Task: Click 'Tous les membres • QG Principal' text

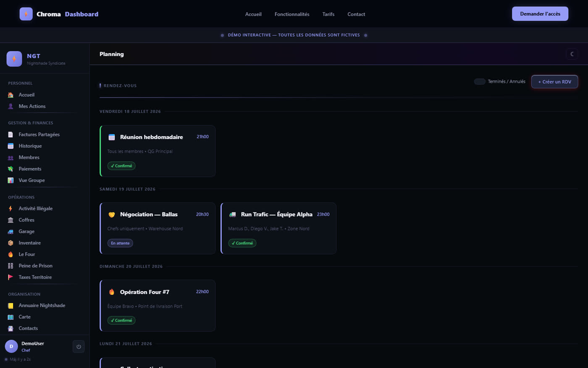Action: coord(140,151)
